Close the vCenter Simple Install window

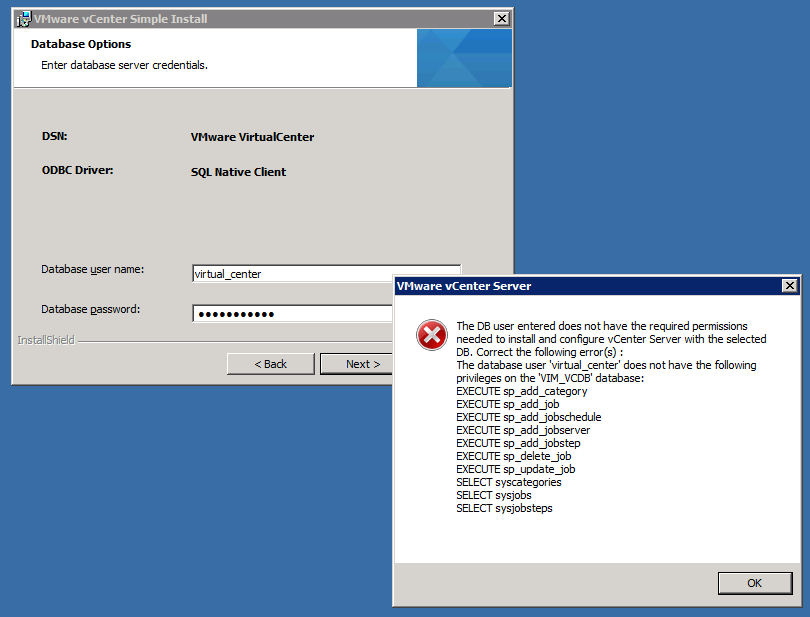click(x=501, y=19)
